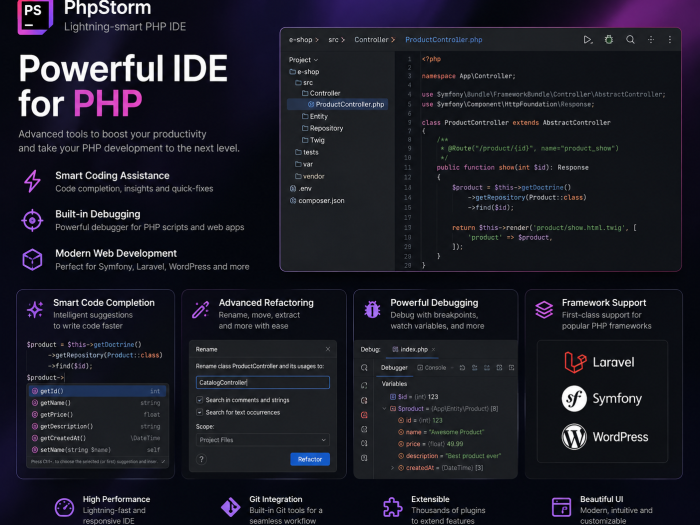The height and width of the screenshot is (525, 700).
Task: Select setName(string $name) completion suggestion
Action: pyautogui.click(x=97, y=450)
